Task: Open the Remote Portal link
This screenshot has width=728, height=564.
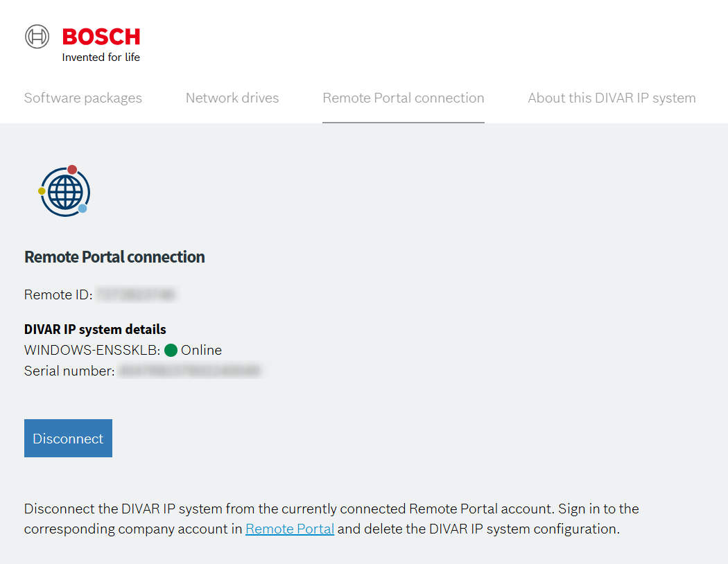Action: coord(290,529)
